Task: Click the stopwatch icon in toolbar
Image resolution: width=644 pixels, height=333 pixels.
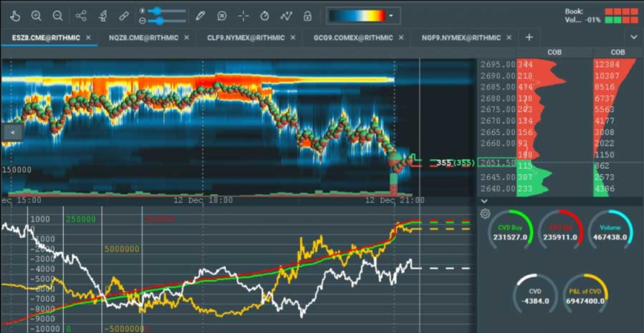Action: [x=265, y=16]
